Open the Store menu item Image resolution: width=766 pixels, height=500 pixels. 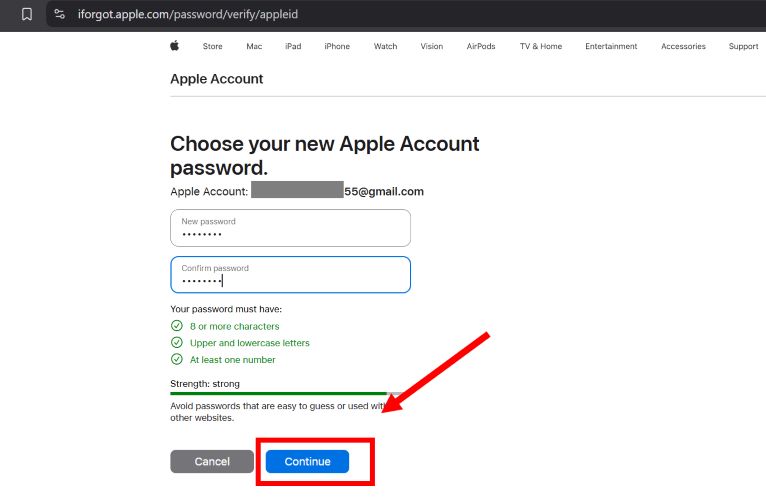[x=212, y=46]
